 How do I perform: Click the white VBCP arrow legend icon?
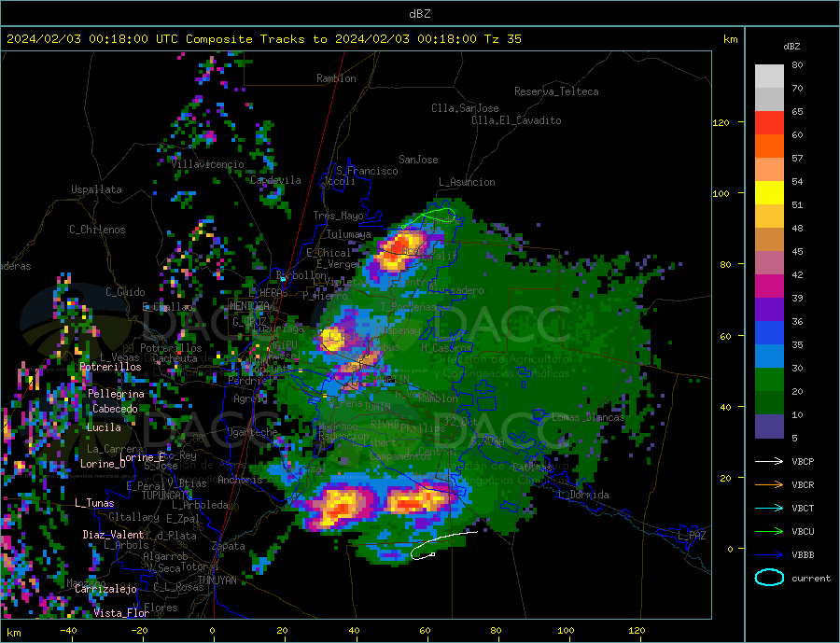769,461
